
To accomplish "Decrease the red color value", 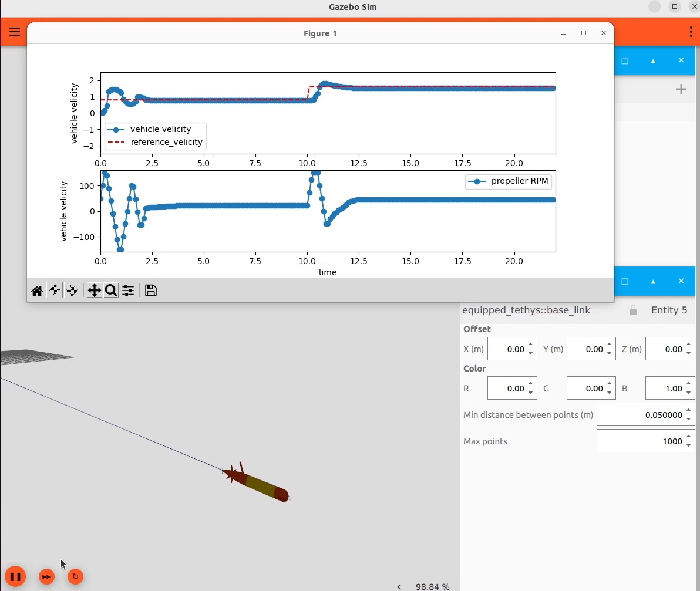I will (x=530, y=393).
